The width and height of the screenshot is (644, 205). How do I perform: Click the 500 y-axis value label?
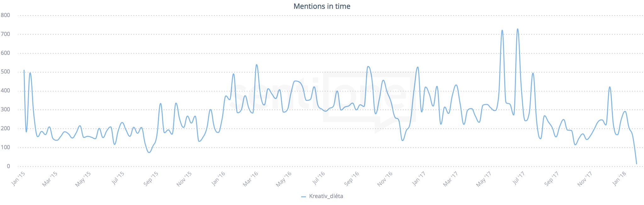coord(5,72)
